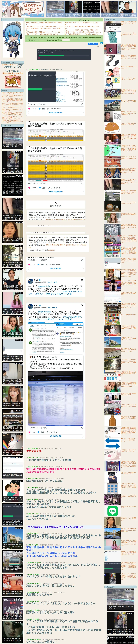Click reply bubble icon on the 4.3万 tweet
The height and width of the screenshot is (644, 138).
[40, 109]
